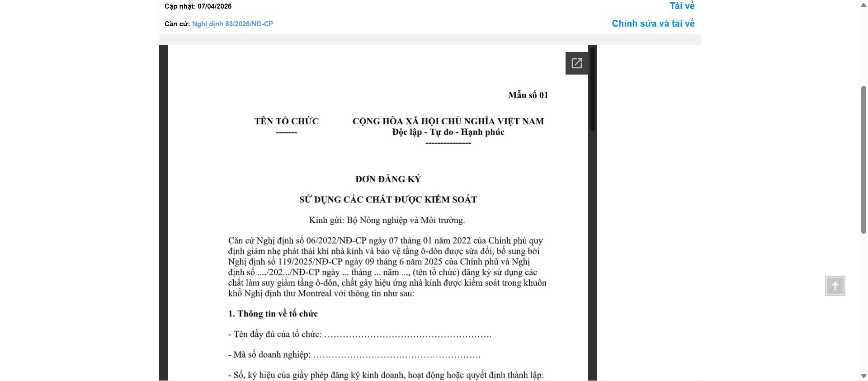This screenshot has height=381, width=868.
Task: Click the Mã số doanh nghiệp line
Action: tap(354, 355)
